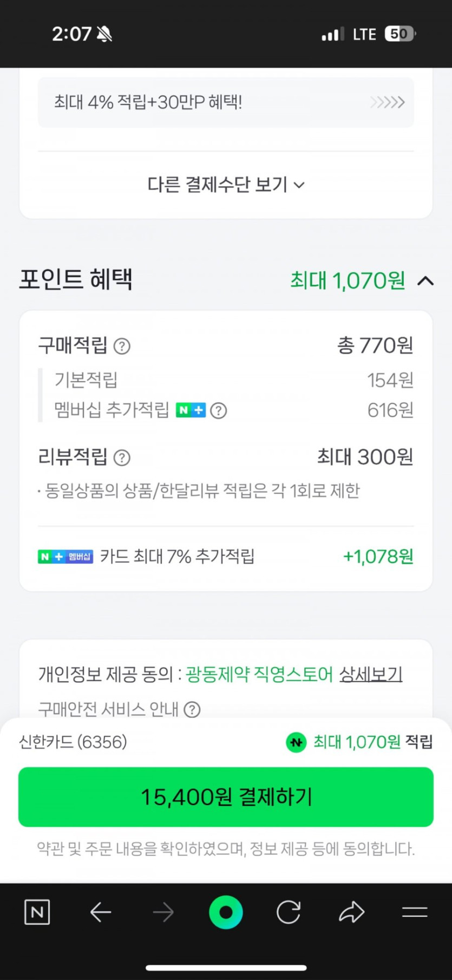
Task: Tap the 광동제약 직영스토어 link
Action: point(259,675)
